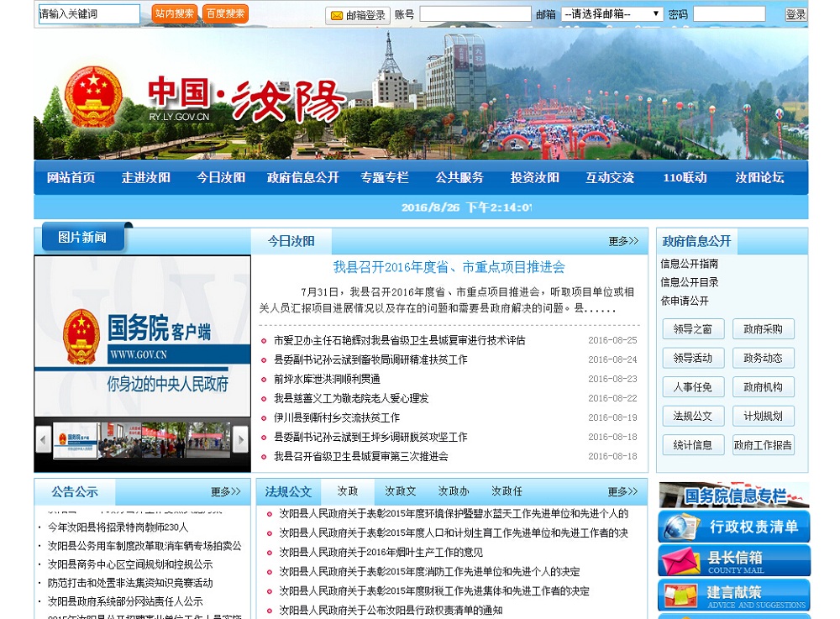Open 专题专栏 in the navigation bar
This screenshot has width=840, height=619.
pos(384,178)
